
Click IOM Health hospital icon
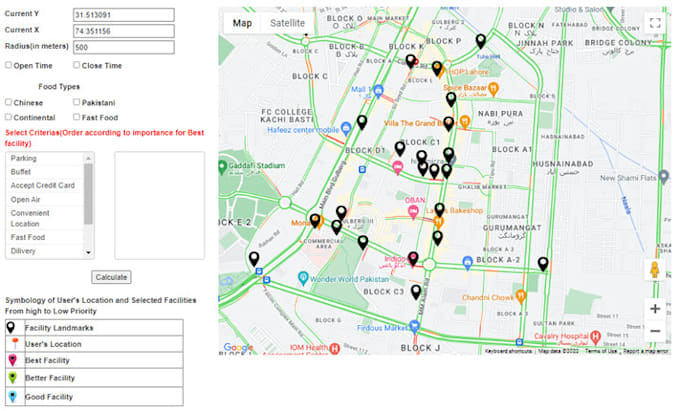[334, 348]
